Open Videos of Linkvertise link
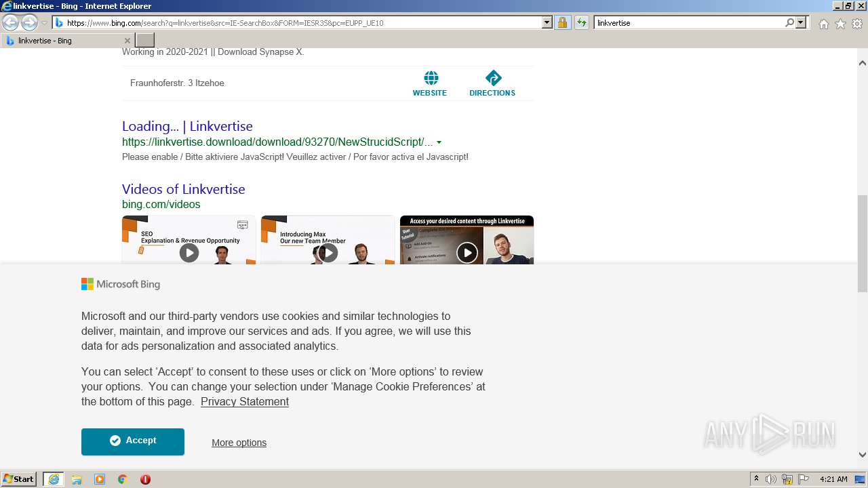 (x=183, y=189)
